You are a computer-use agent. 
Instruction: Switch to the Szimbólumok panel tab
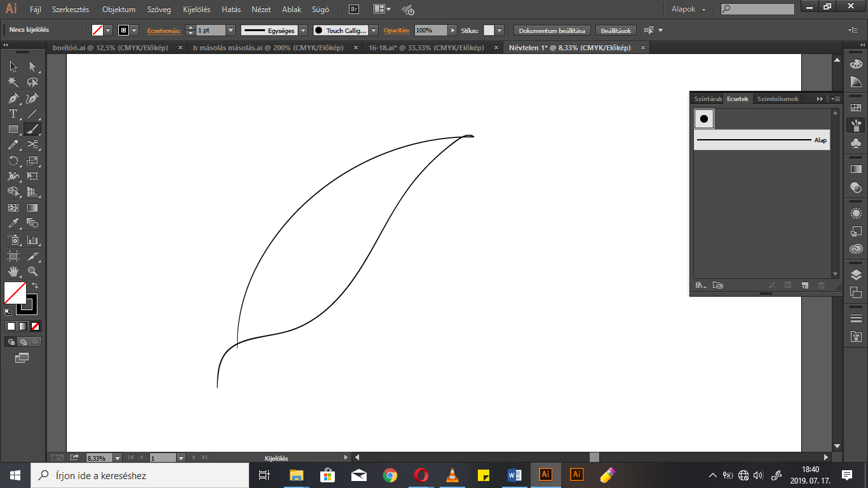pos(778,99)
